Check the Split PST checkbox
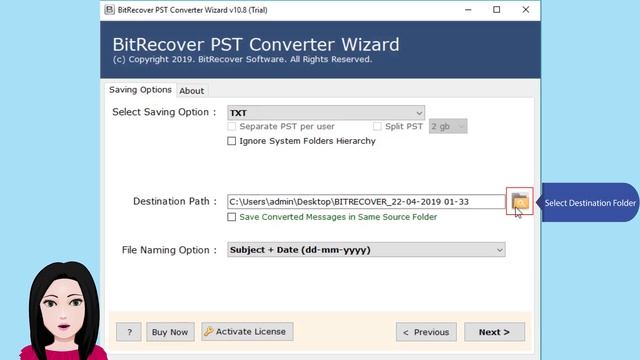The image size is (640, 360). point(377,127)
